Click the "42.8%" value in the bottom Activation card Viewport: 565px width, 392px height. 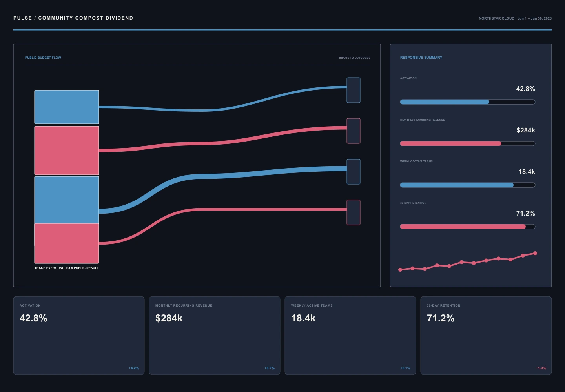pos(33,318)
